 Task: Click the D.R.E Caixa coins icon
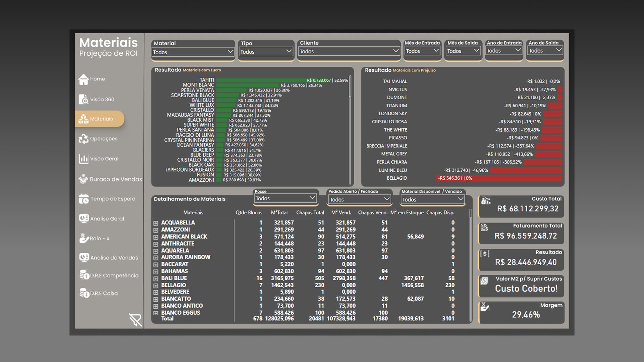[x=84, y=293]
